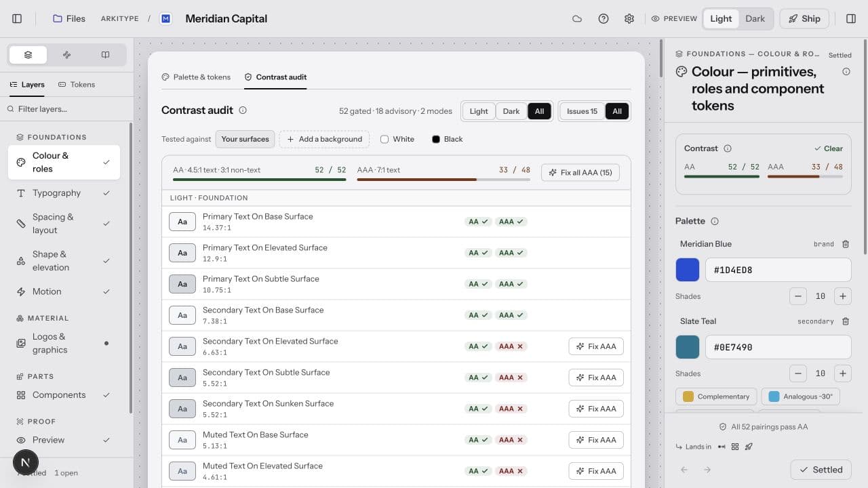The height and width of the screenshot is (488, 868).
Task: Filter audit to Light mode only
Action: click(479, 111)
